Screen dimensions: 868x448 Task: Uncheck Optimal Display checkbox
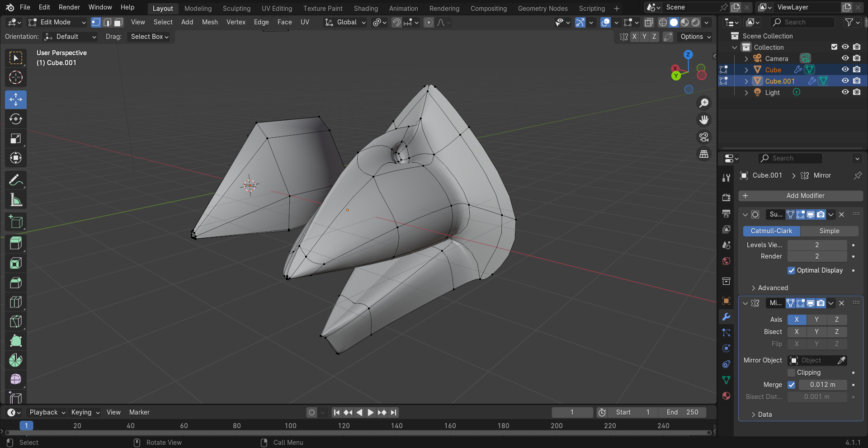(791, 270)
